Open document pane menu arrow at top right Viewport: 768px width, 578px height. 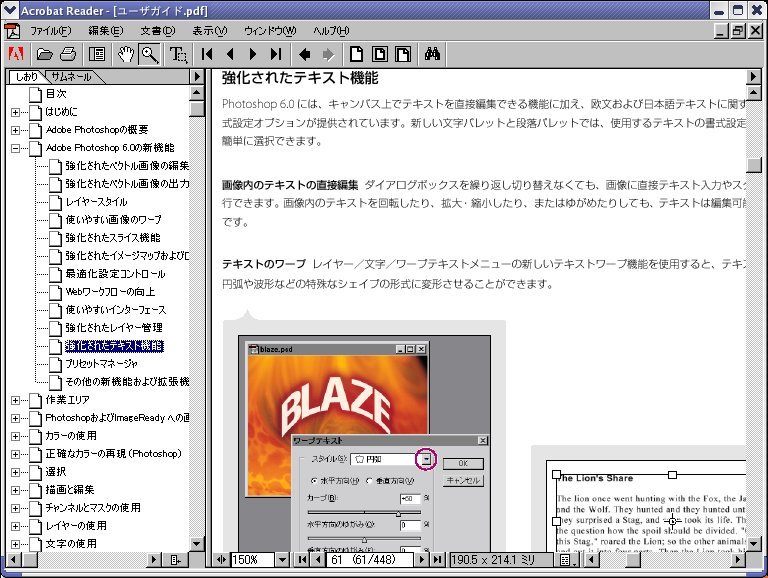click(x=753, y=76)
